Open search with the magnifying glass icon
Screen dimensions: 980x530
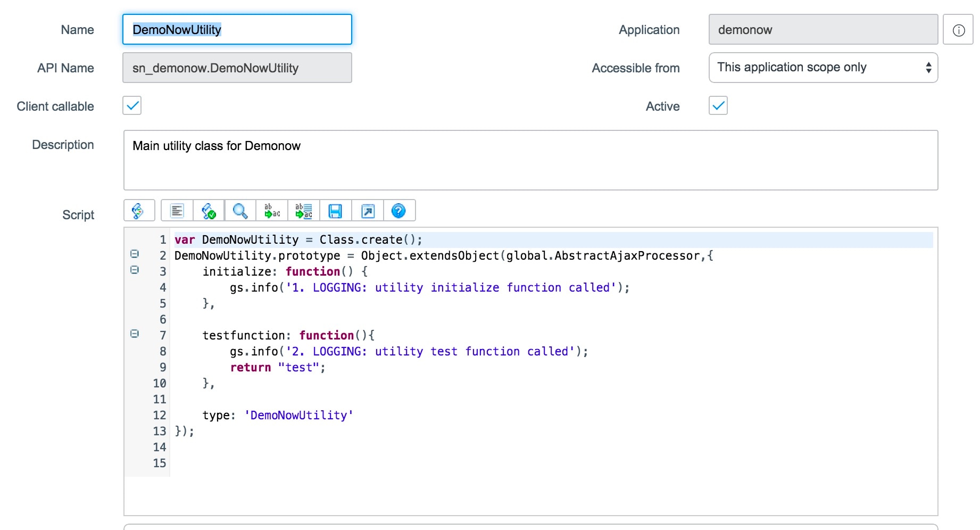[240, 211]
